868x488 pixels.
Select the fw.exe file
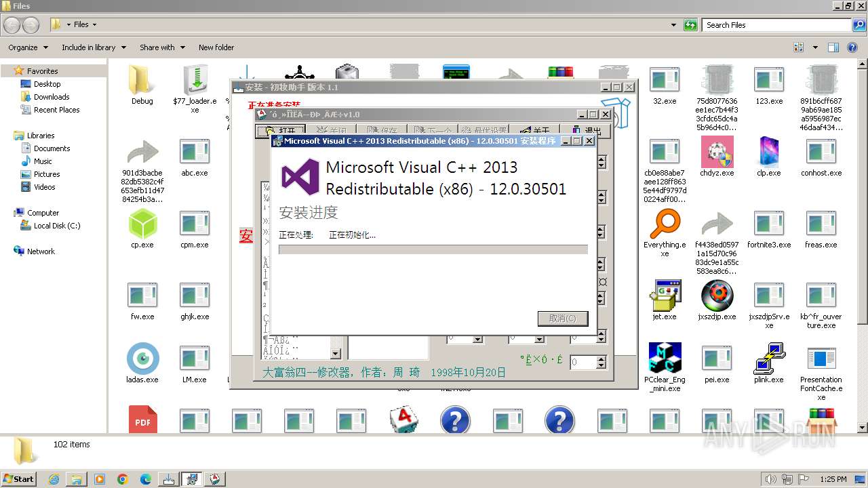click(x=142, y=300)
